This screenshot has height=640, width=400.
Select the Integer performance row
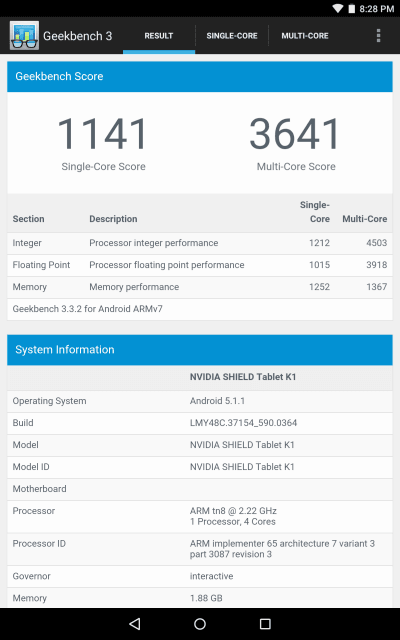tap(200, 243)
